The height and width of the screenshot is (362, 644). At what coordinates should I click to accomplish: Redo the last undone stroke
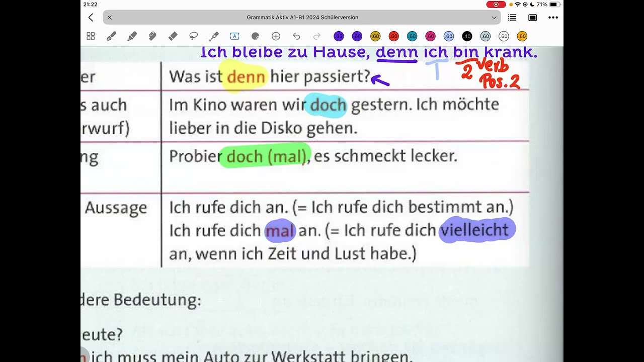point(317,36)
